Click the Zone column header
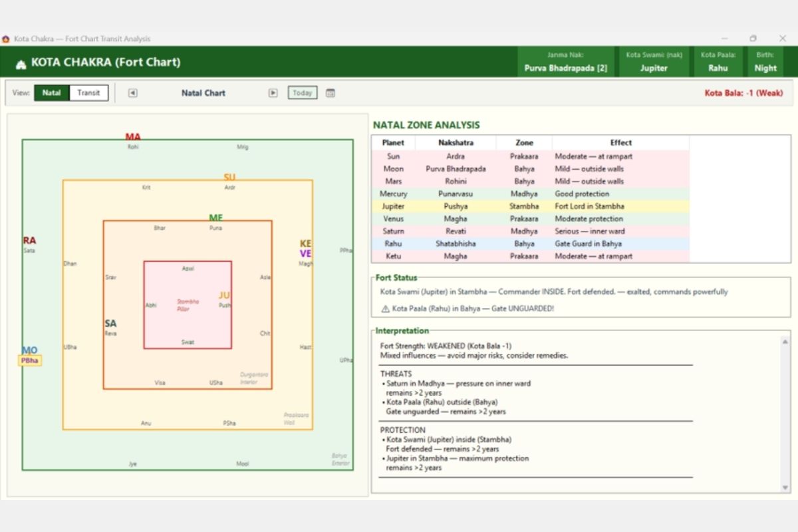 click(524, 142)
